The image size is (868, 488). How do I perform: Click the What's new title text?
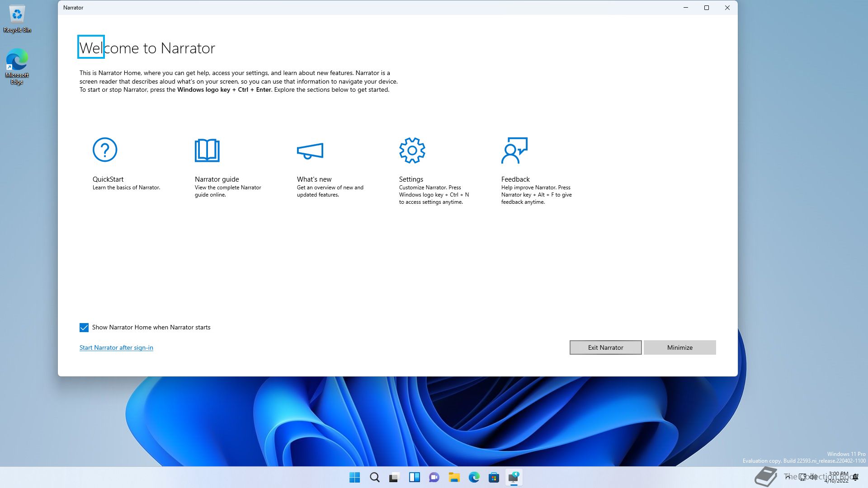pos(314,179)
